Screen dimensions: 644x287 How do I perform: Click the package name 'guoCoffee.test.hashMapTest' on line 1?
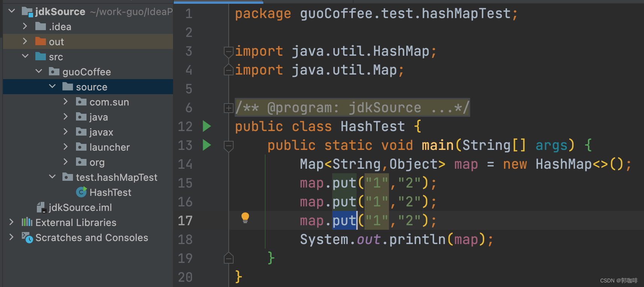coord(406,14)
